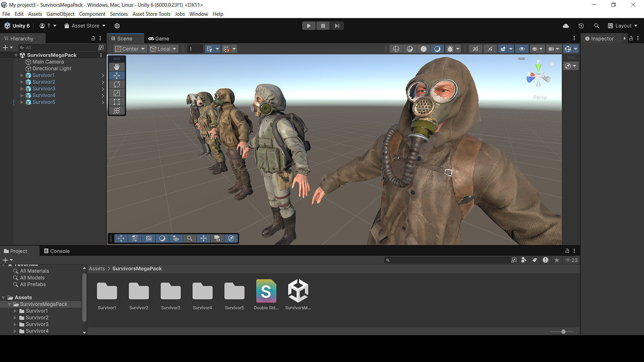Screen dimensions: 644x362
Task: Select All Materials favorite search
Action: pyautogui.click(x=35, y=271)
